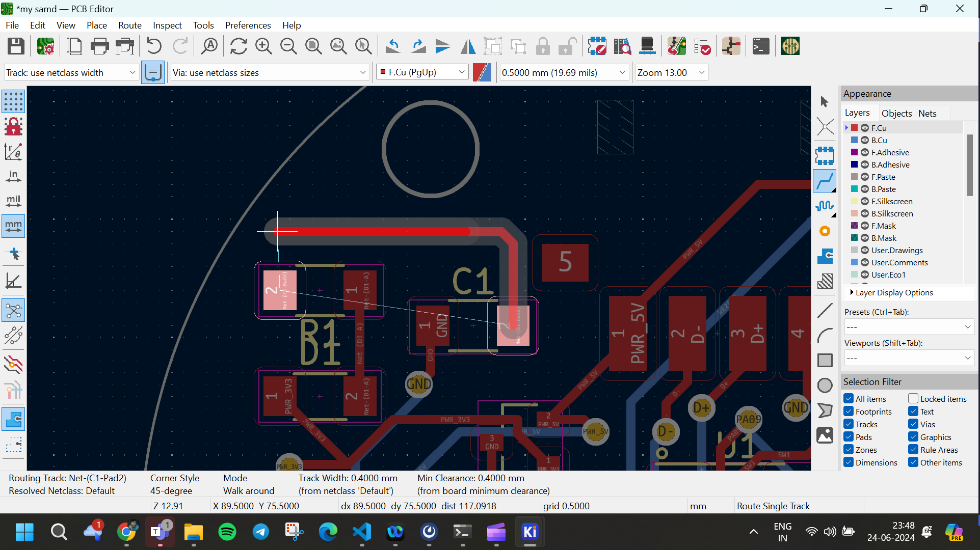
Task: Toggle F.Silkscreen layer visibility
Action: pyautogui.click(x=865, y=201)
